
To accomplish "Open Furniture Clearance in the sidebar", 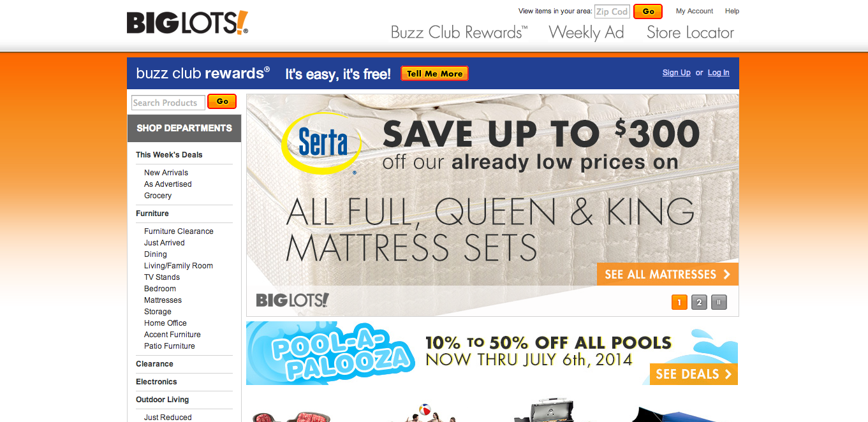I will point(179,231).
